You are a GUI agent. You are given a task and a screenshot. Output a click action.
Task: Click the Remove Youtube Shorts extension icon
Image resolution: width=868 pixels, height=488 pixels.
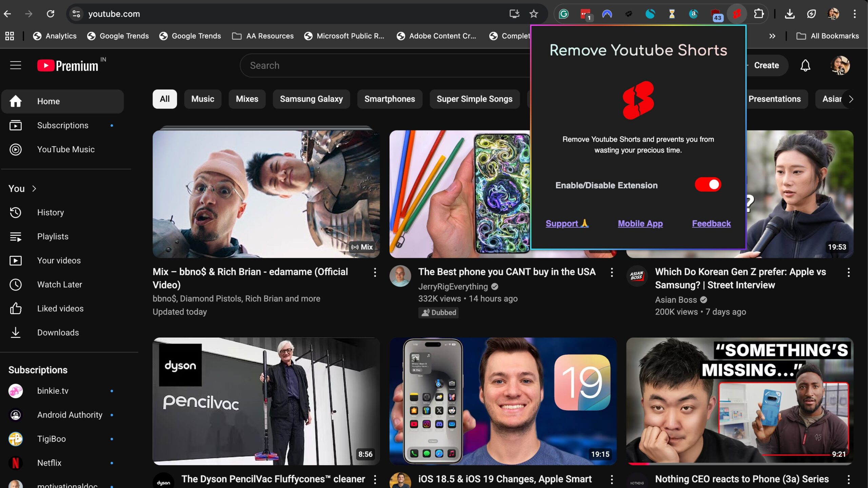[736, 14]
